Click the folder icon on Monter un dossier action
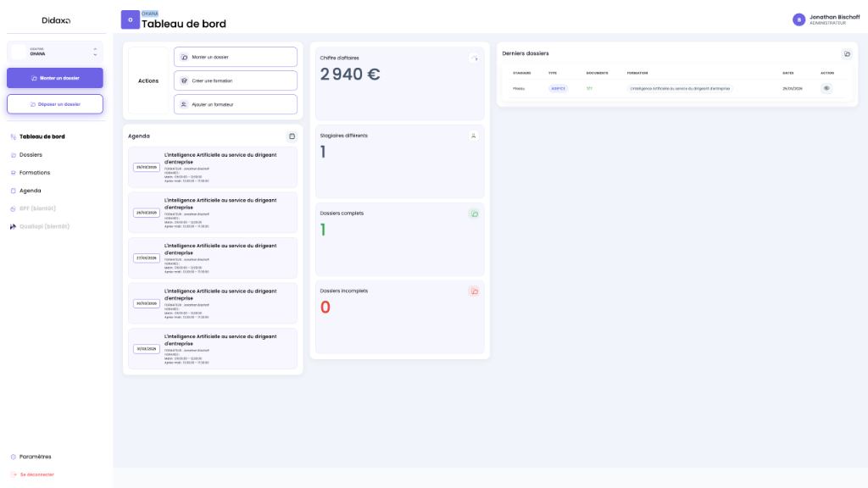868x488 pixels. pyautogui.click(x=184, y=57)
